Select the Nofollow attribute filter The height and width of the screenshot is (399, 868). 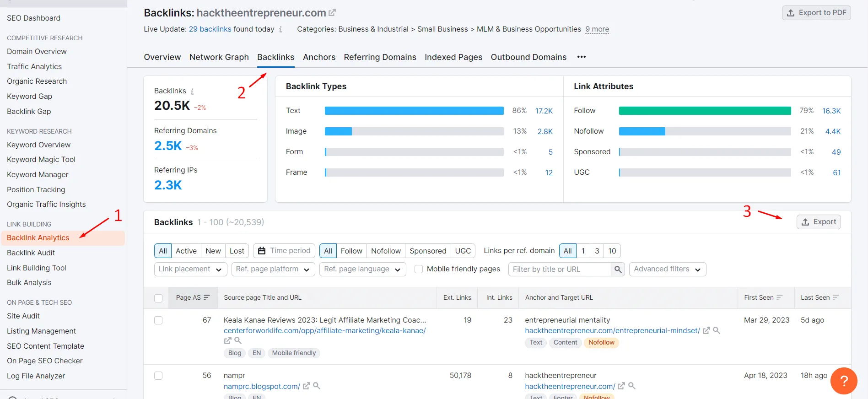pyautogui.click(x=386, y=251)
